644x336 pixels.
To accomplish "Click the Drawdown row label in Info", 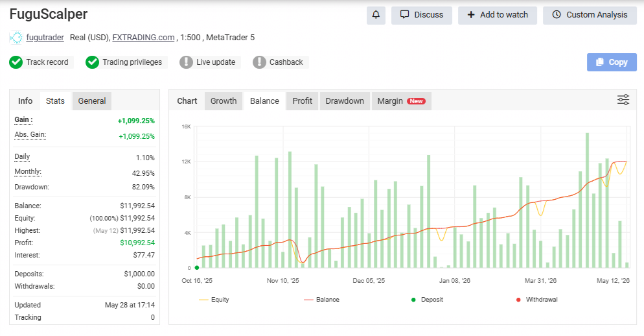I will pos(32,187).
